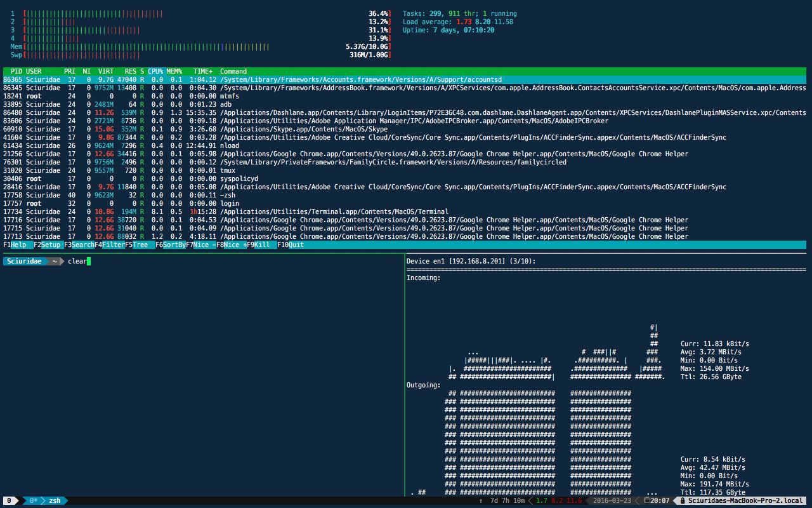Select ACCFinderSync row with PID 41604
This screenshot has height=508, width=812.
(x=405, y=137)
